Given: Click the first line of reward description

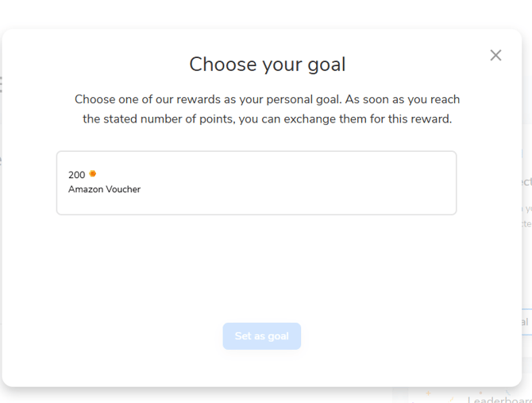Looking at the screenshot, I should [x=267, y=99].
